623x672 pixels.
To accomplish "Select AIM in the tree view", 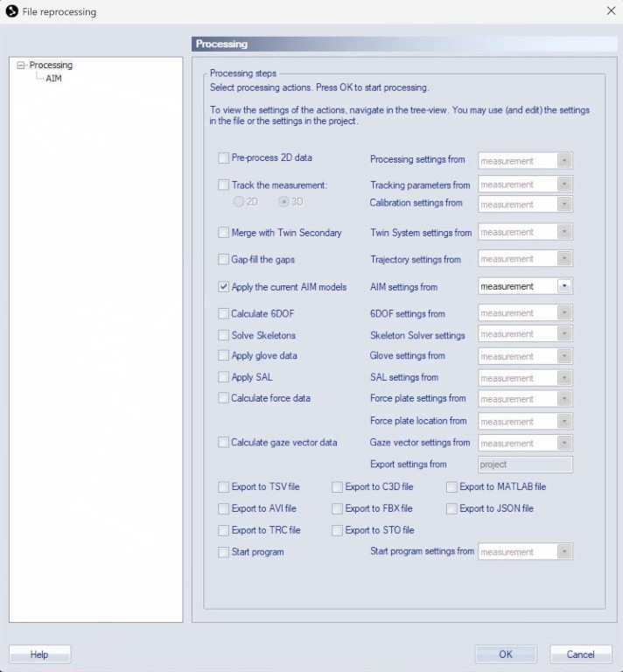I will point(53,79).
